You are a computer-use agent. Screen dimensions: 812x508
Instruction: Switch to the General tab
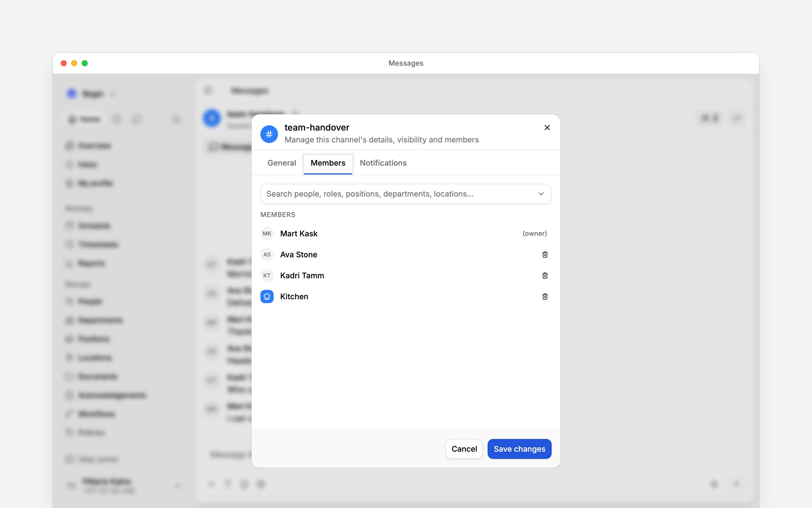282,163
